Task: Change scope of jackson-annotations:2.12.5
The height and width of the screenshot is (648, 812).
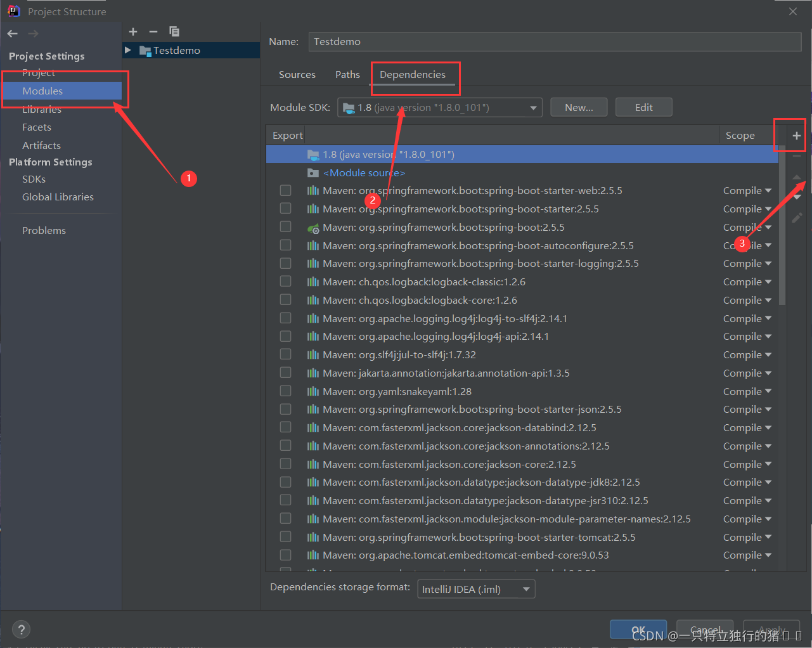Action: click(747, 446)
